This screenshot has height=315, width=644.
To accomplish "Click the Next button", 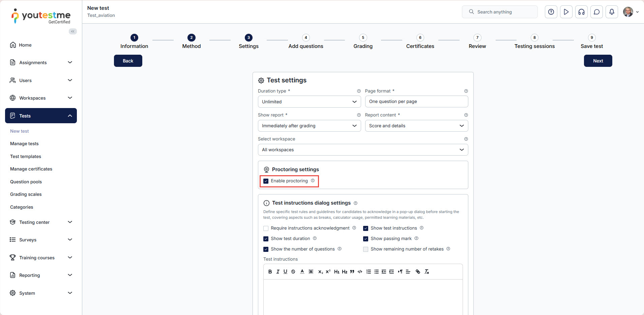I will coord(598,61).
